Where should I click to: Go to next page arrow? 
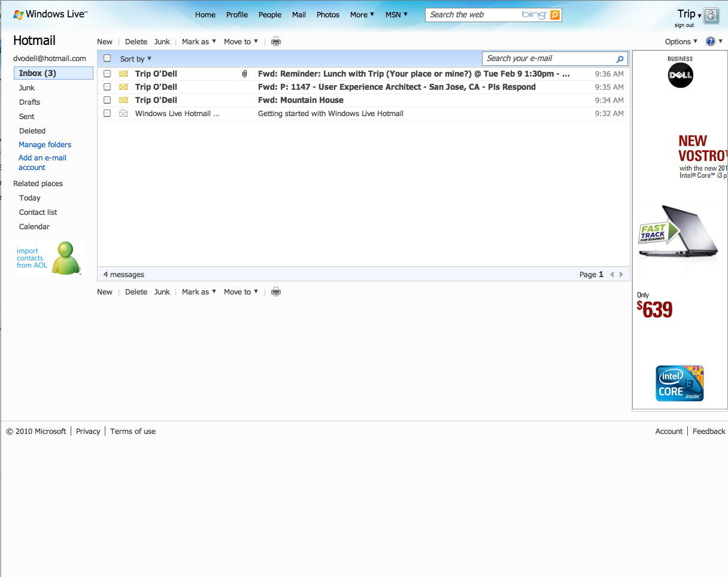(621, 275)
